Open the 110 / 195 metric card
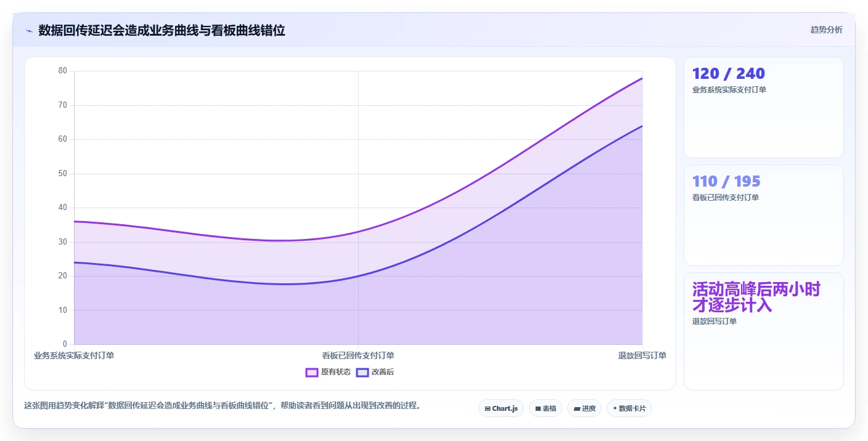The image size is (868, 441). [x=764, y=215]
